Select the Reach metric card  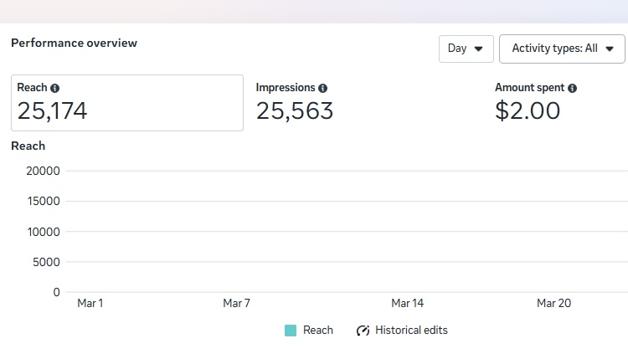[x=127, y=103]
